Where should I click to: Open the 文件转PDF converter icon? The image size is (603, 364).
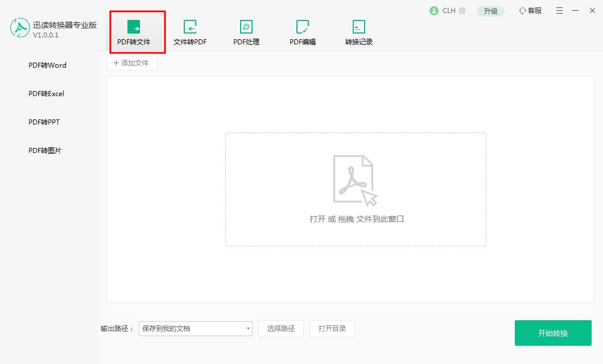191,27
